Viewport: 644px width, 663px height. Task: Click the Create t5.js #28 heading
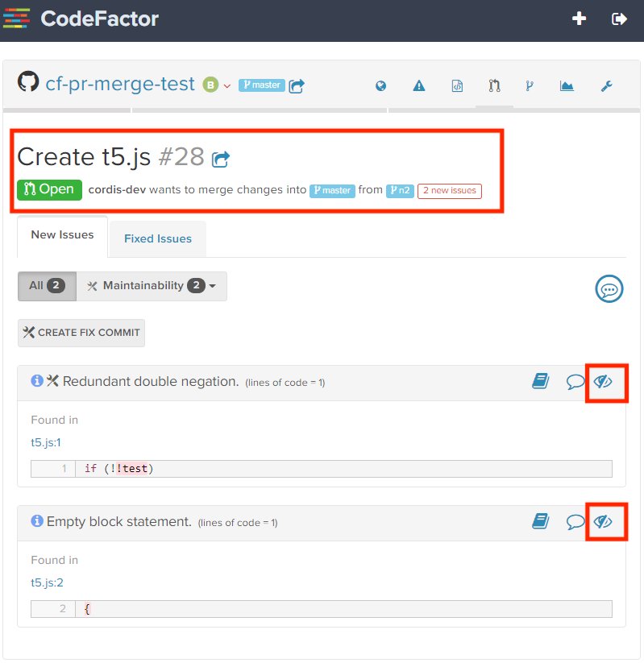coord(111,157)
